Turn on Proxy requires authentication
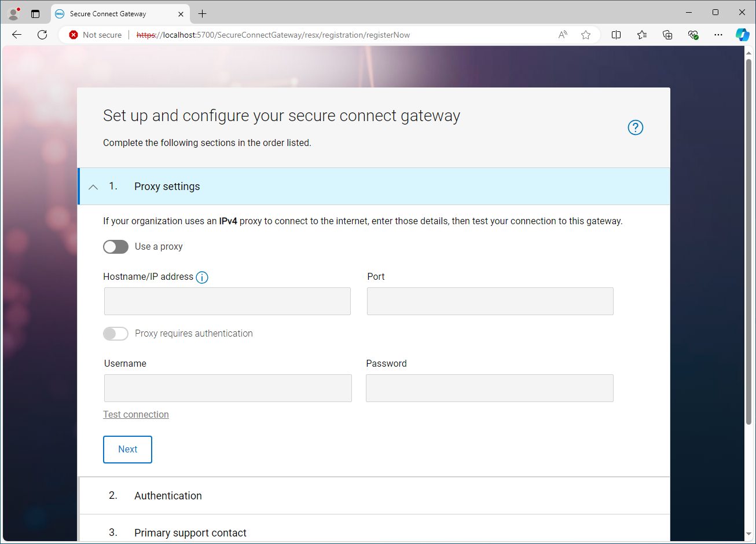Screen dimensions: 756x544 [115, 333]
